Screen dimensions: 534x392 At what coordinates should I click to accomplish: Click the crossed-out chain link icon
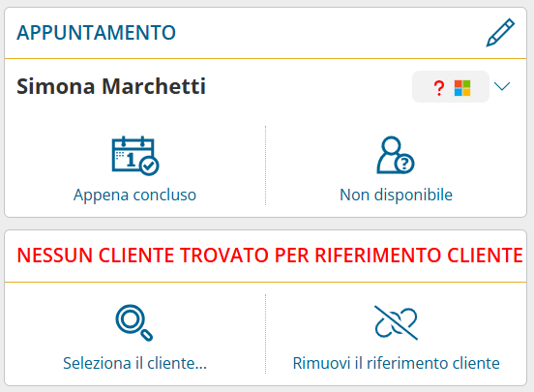click(x=396, y=322)
